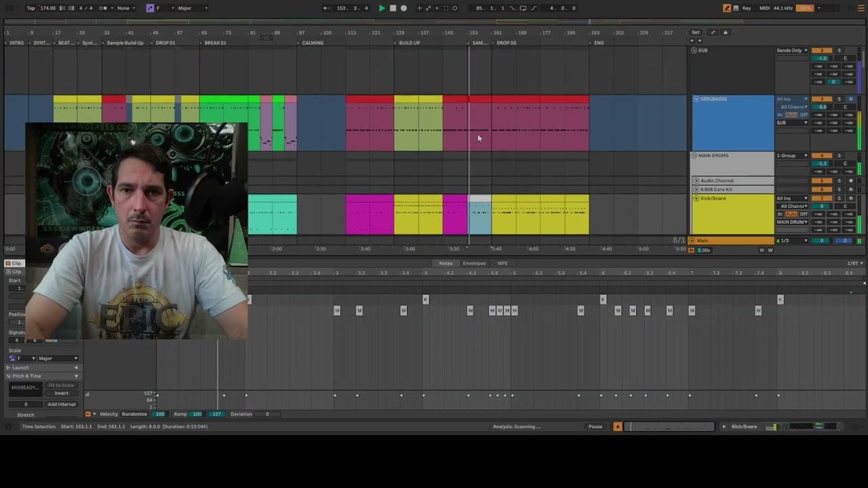Image resolution: width=868 pixels, height=488 pixels.
Task: Open the 1-Group routing dropdown
Action: [x=792, y=156]
